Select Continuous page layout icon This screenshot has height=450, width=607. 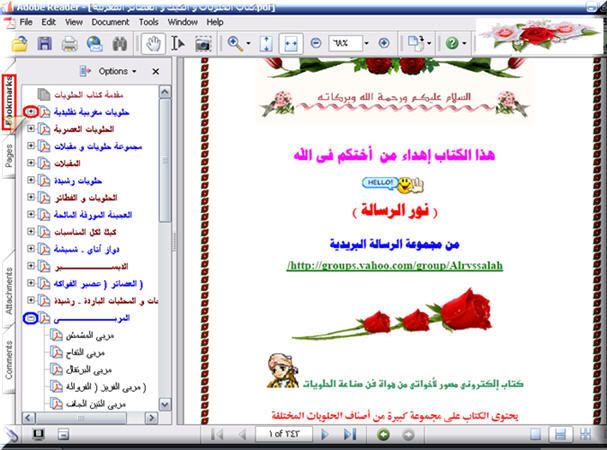560,435
